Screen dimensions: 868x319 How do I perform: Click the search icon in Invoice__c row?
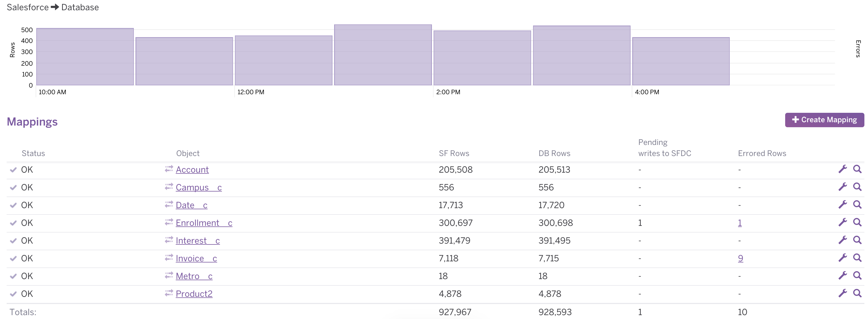[x=857, y=258]
